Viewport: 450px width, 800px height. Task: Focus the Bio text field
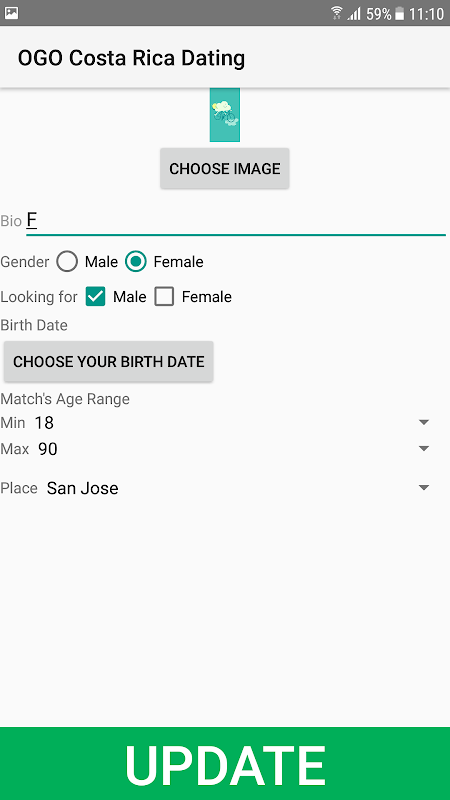236,221
